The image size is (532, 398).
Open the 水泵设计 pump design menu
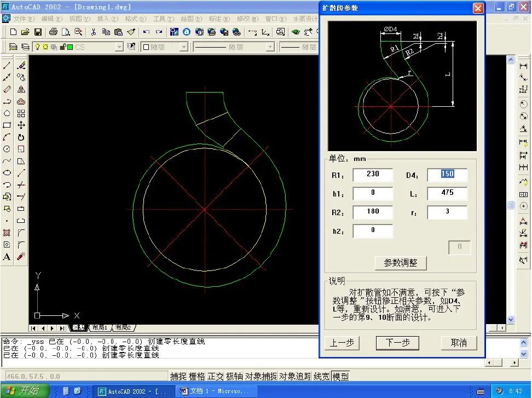pyautogui.click(x=305, y=19)
